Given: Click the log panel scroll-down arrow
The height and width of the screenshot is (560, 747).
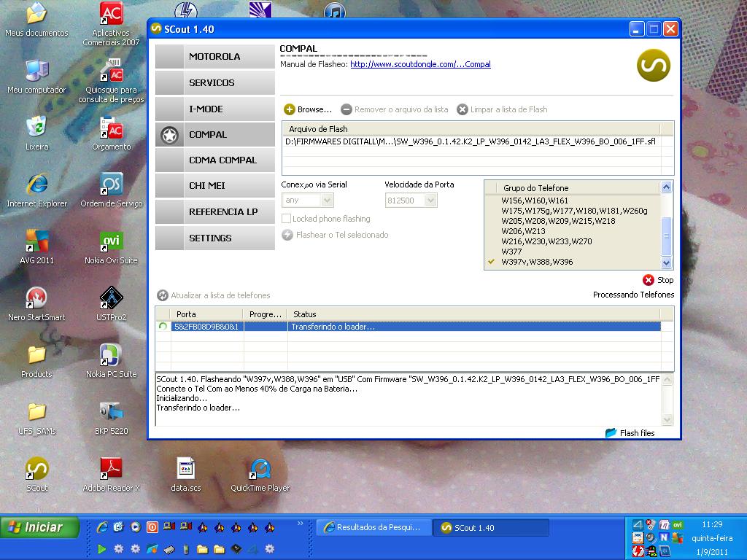Looking at the screenshot, I should [x=667, y=419].
